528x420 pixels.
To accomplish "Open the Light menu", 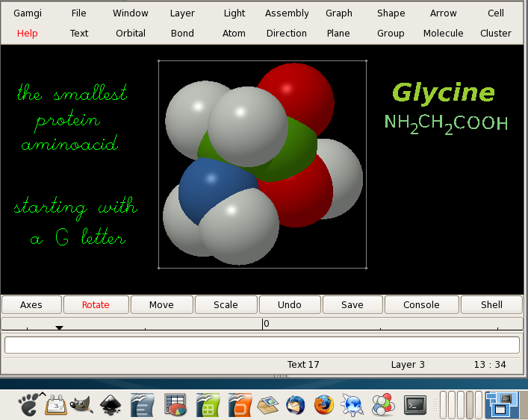I will 235,13.
